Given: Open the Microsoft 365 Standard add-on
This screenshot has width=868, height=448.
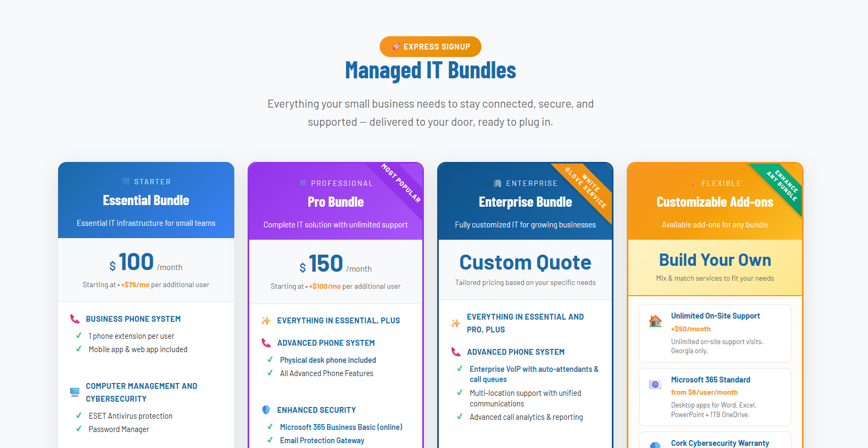Looking at the screenshot, I should click(x=715, y=397).
